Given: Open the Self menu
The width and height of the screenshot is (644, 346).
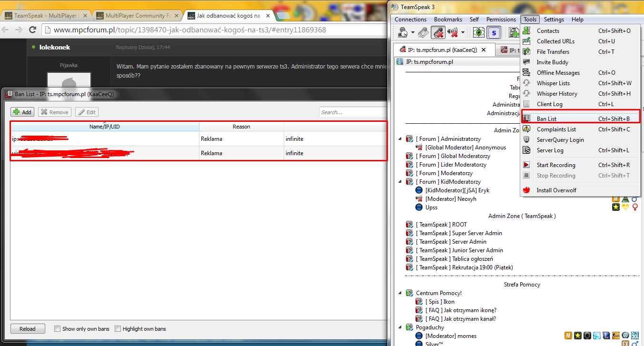Looking at the screenshot, I should pos(474,20).
